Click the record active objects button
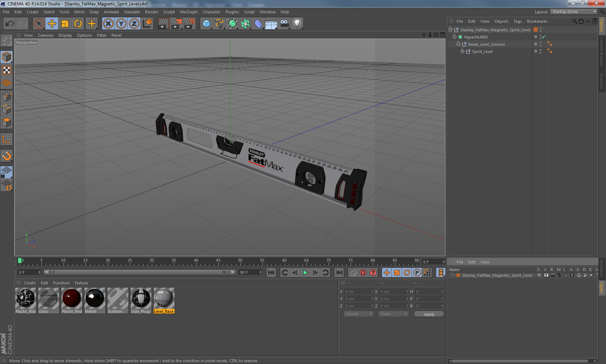 click(353, 272)
